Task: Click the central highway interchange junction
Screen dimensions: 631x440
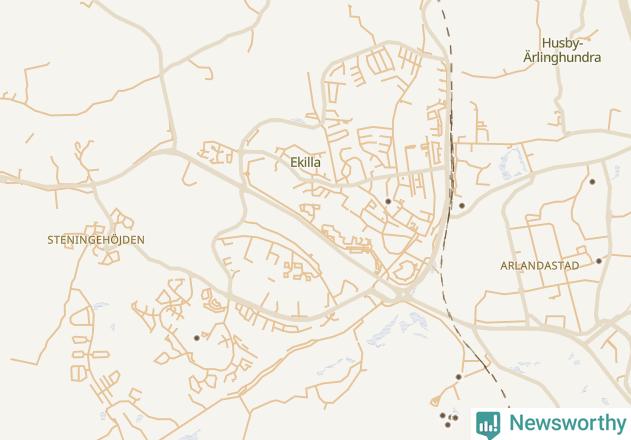Action: 396,296
